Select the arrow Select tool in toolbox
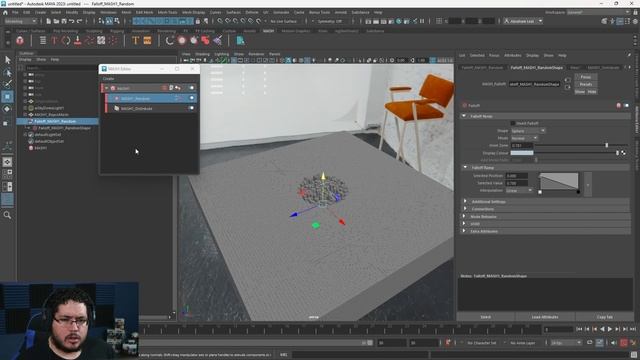Image resolution: width=640 pixels, height=360 pixels. pos(8,60)
